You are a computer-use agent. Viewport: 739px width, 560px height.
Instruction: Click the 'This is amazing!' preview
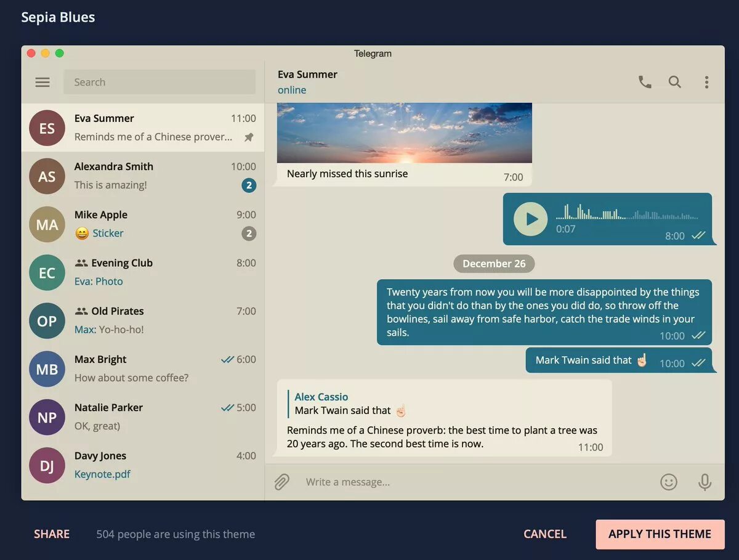pyautogui.click(x=111, y=185)
